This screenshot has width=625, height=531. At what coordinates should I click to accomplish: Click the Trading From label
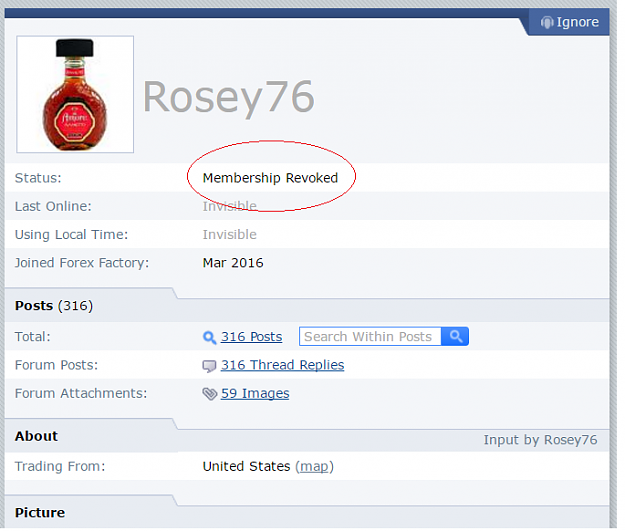tap(60, 467)
